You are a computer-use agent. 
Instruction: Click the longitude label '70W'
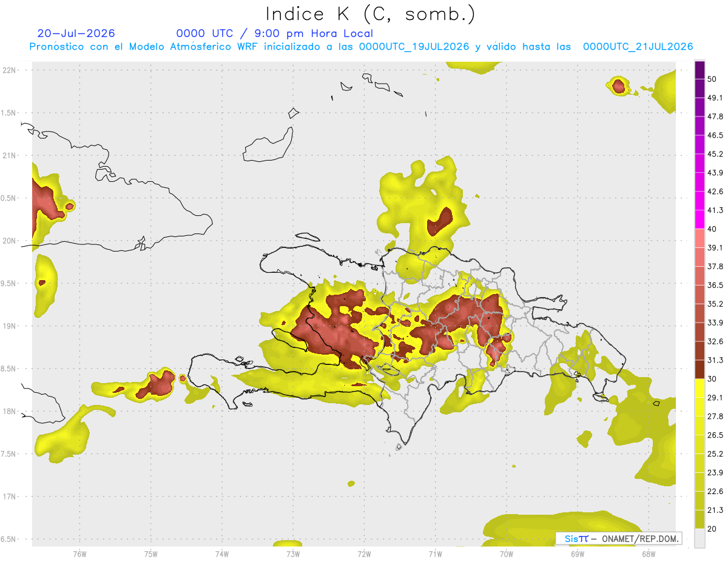point(507,554)
